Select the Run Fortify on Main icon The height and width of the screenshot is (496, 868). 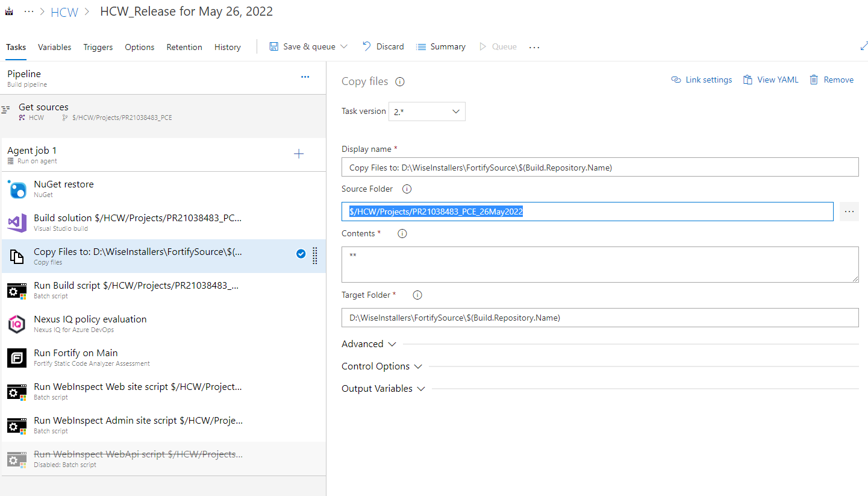point(17,358)
